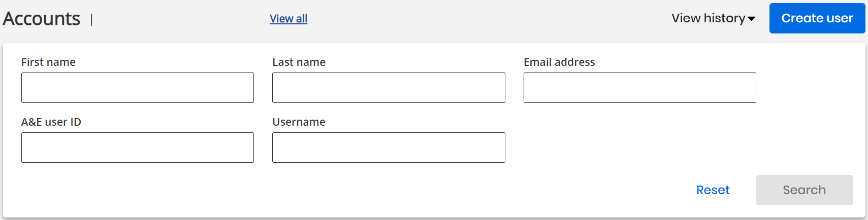Activate the A&E user ID input box
This screenshot has width=868, height=220.
[138, 148]
